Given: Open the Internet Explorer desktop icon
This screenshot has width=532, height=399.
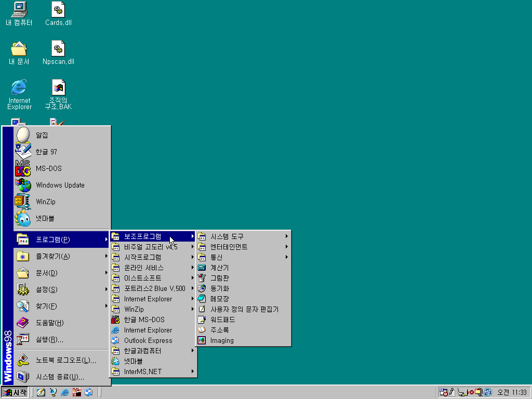Looking at the screenshot, I should tap(19, 95).
